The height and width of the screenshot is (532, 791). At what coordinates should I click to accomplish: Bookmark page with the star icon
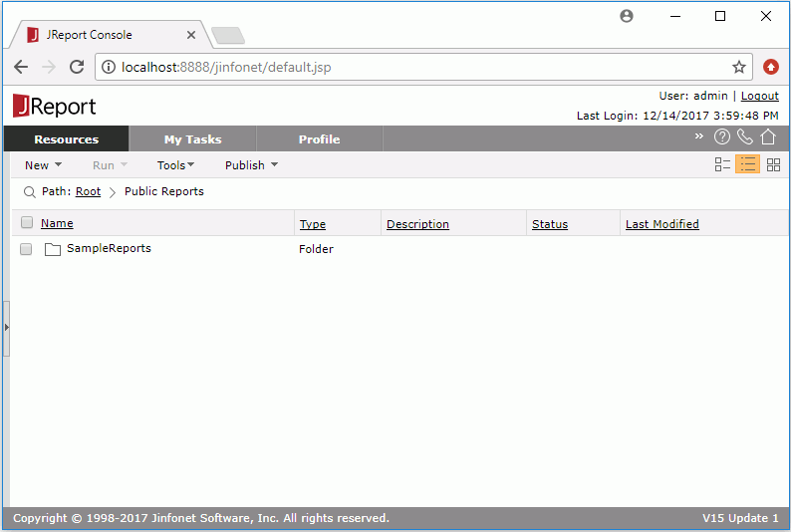(739, 67)
